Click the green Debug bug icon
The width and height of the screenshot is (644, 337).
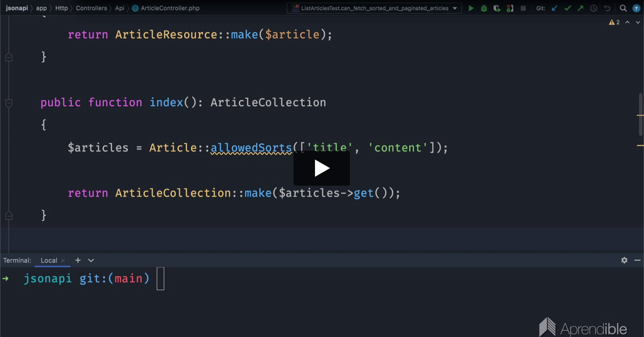(484, 8)
